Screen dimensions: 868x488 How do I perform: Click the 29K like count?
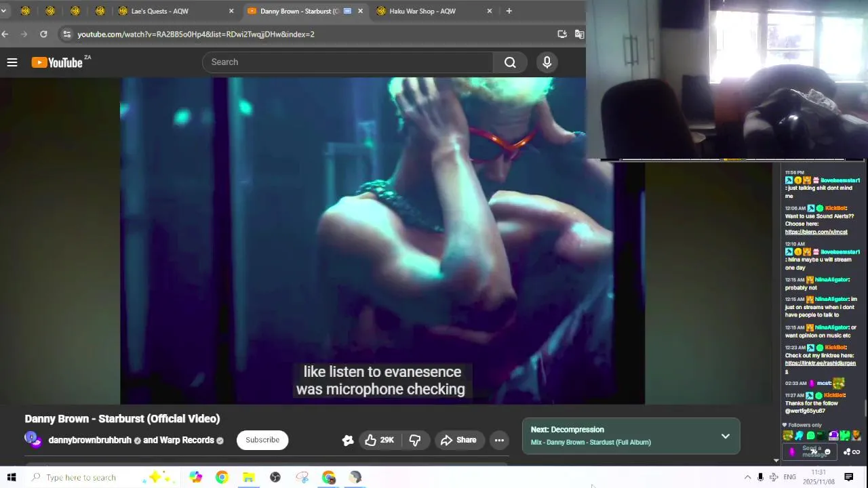387,440
